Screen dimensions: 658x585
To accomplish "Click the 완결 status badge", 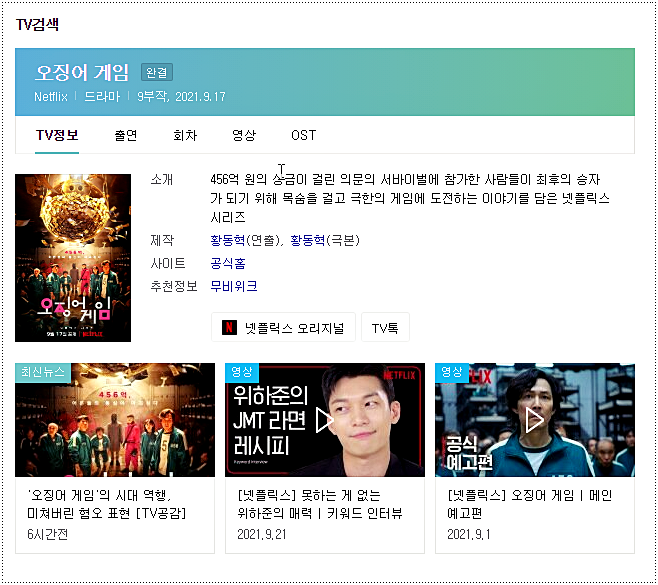I will tap(157, 72).
